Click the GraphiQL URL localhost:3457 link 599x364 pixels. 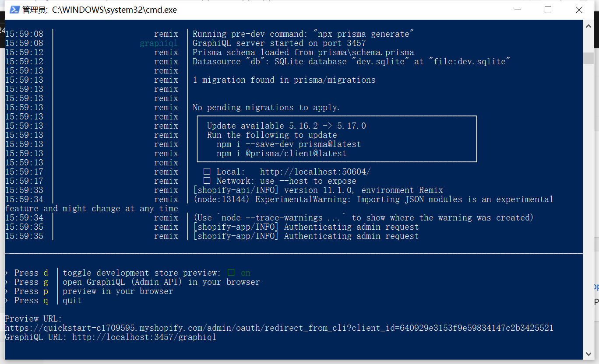(x=144, y=337)
